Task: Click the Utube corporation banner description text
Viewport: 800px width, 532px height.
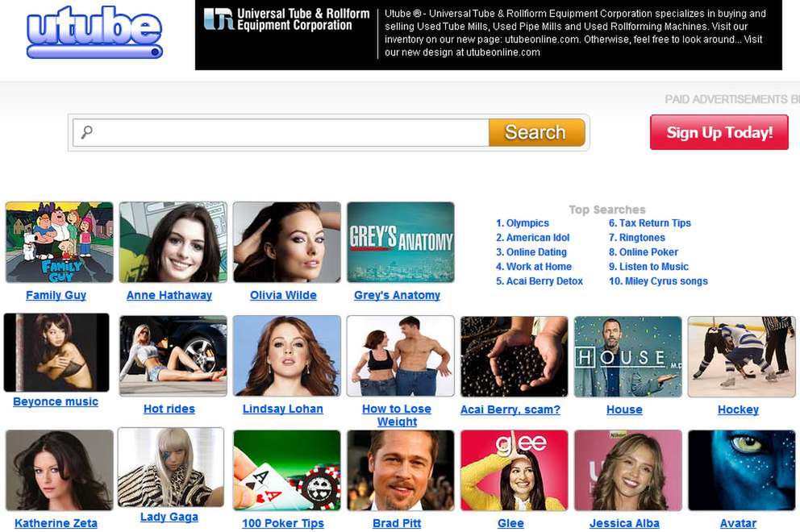Action: [575, 32]
